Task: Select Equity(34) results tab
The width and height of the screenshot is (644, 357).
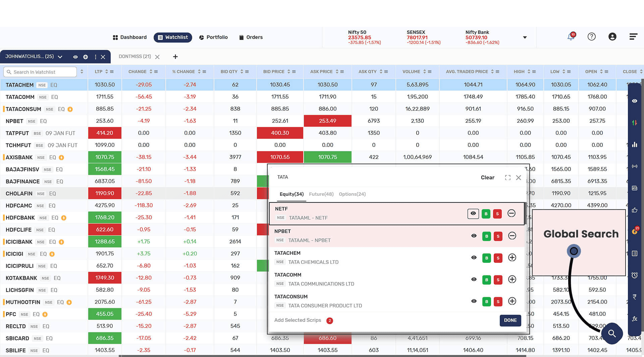Action: coord(291,194)
